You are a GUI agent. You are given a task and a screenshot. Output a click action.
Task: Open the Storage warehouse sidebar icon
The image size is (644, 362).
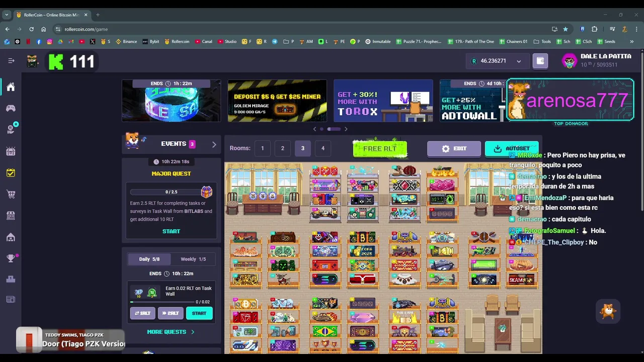[11, 237]
